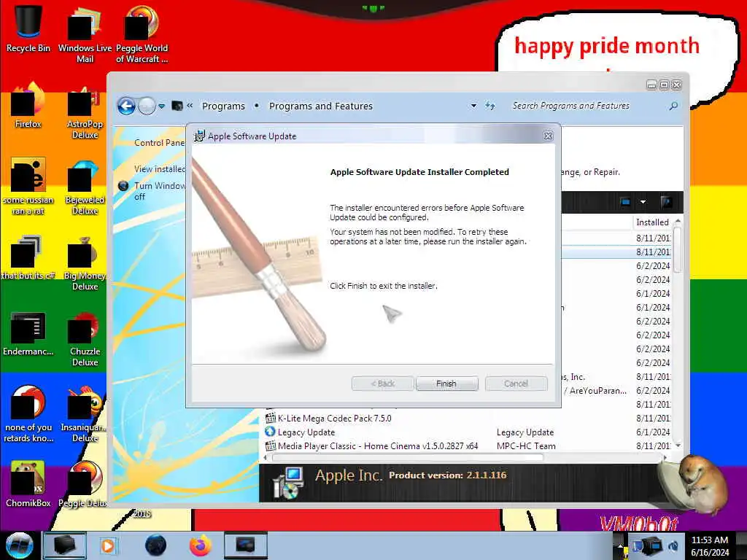Click the Apple Software Update title icon
The width and height of the screenshot is (747, 560).
point(200,136)
